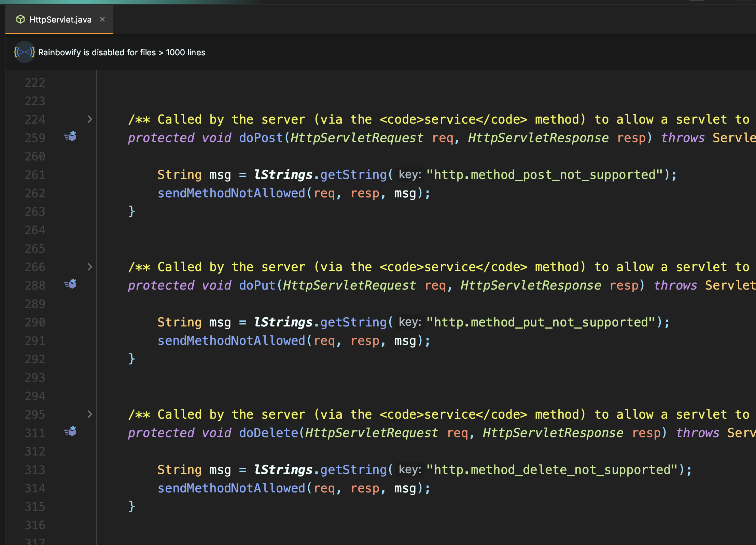Click the doPut method name
Image resolution: width=756 pixels, height=545 pixels.
[257, 285]
